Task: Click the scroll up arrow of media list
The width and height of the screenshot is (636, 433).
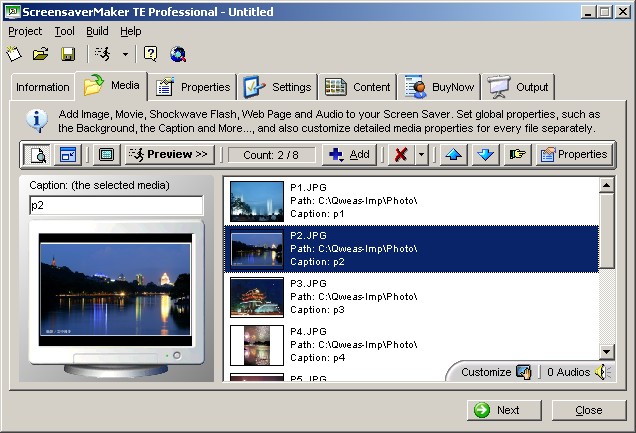Action: point(606,185)
